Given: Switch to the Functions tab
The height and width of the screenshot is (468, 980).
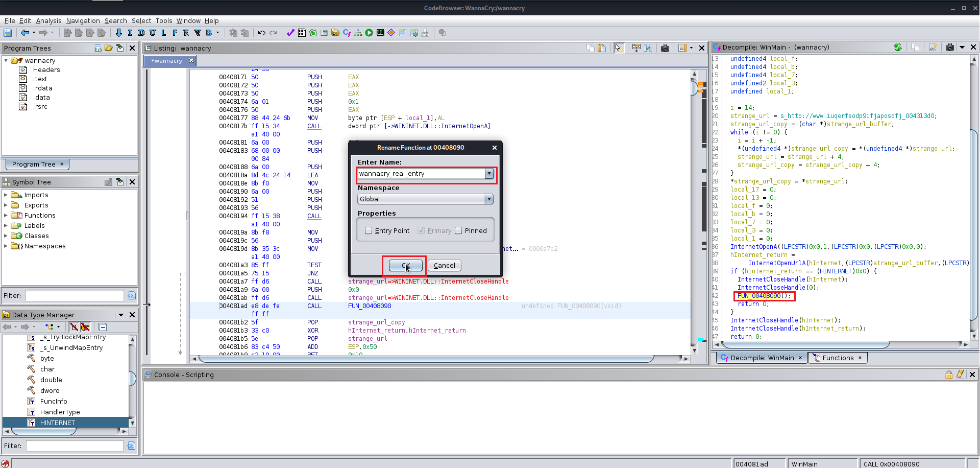Looking at the screenshot, I should tap(837, 358).
